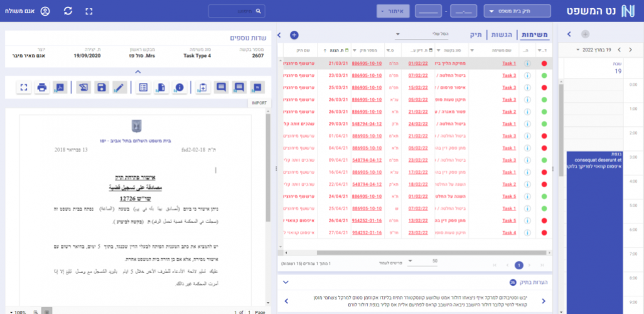The width and height of the screenshot is (644, 314).
Task: Show previous note with the left arrow in notes panel
Action: (x=286, y=301)
